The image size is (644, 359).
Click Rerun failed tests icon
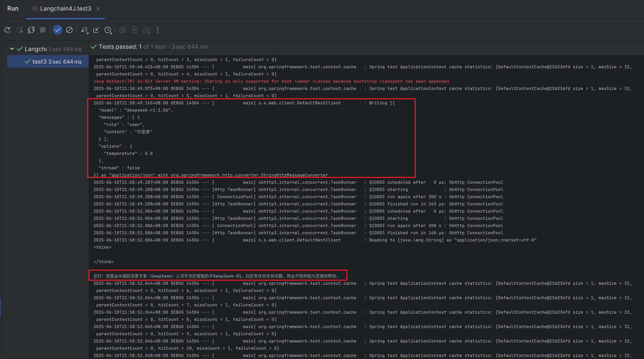click(20, 30)
